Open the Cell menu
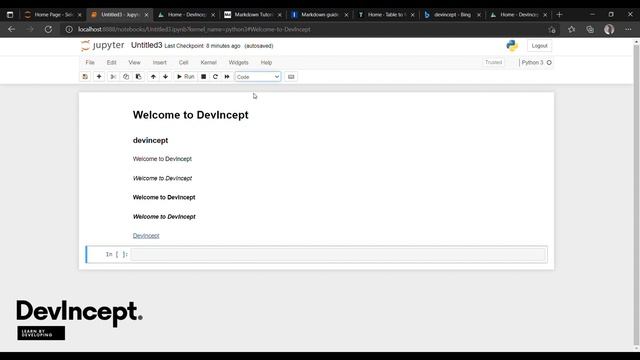The width and height of the screenshot is (640, 360). click(184, 62)
